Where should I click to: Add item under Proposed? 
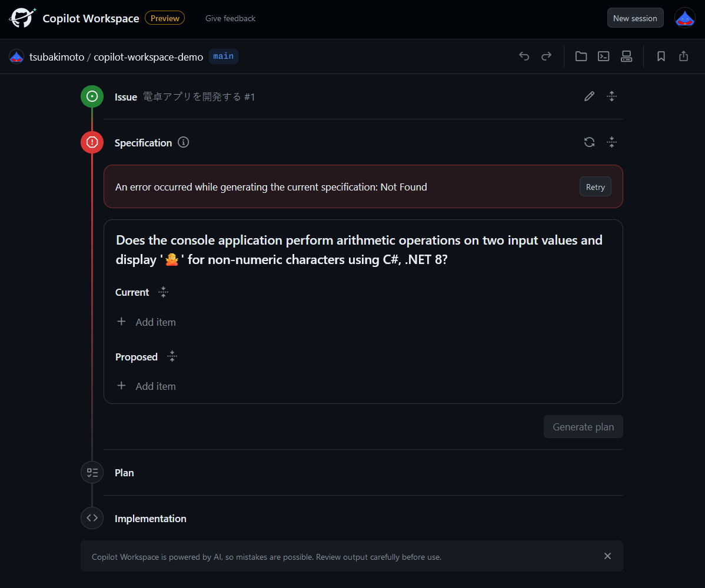pyautogui.click(x=147, y=386)
